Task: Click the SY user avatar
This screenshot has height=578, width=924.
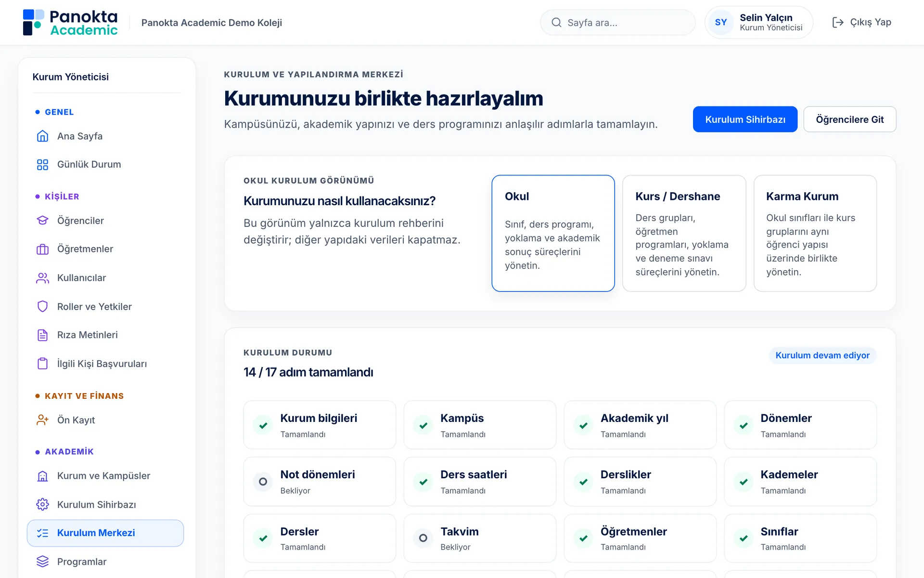Action: [721, 23]
